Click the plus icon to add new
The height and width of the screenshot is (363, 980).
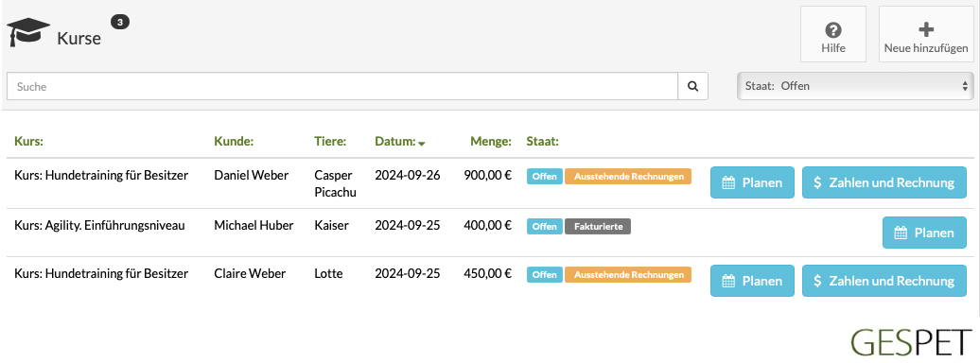[926, 28]
